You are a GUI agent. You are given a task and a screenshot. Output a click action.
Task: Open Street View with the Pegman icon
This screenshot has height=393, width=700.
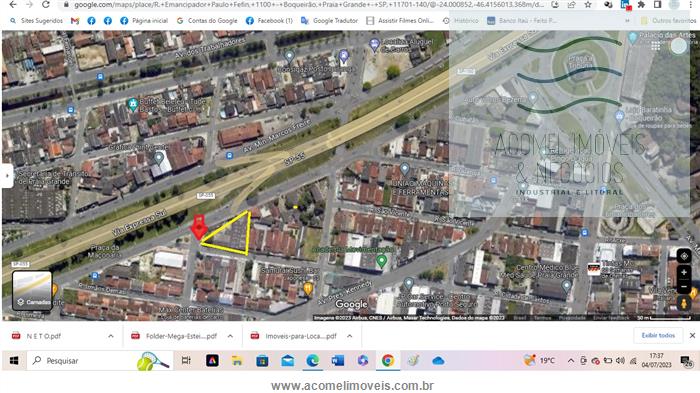point(684,303)
